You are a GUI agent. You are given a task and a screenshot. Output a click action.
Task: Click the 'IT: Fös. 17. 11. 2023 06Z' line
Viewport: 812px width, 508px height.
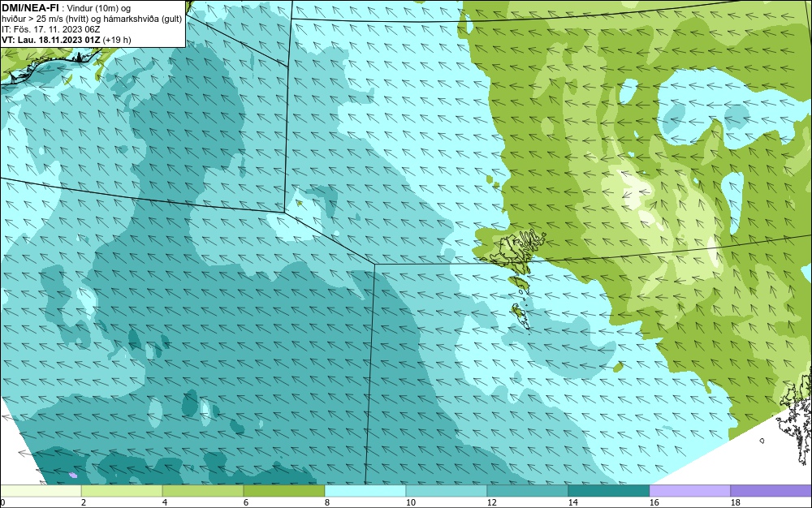coord(50,29)
